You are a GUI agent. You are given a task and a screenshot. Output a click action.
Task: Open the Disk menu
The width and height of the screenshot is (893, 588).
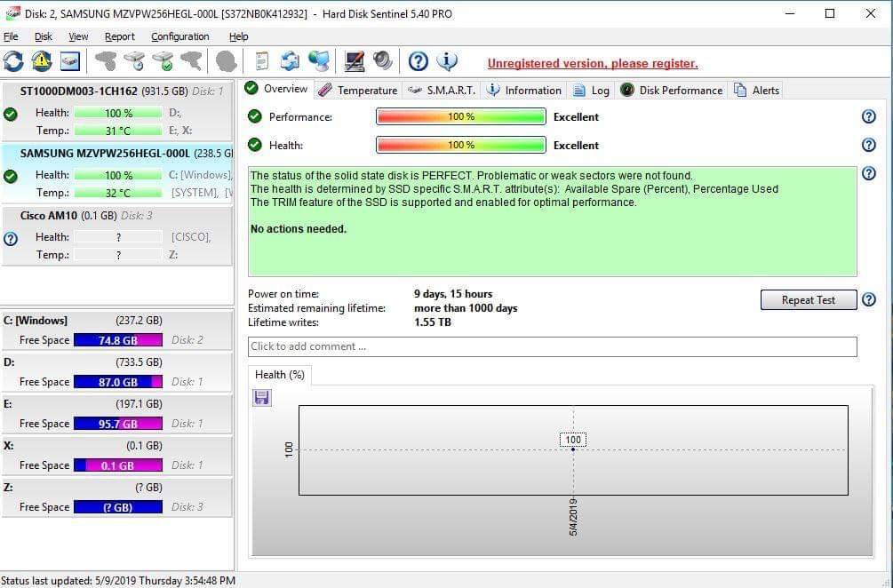point(44,36)
